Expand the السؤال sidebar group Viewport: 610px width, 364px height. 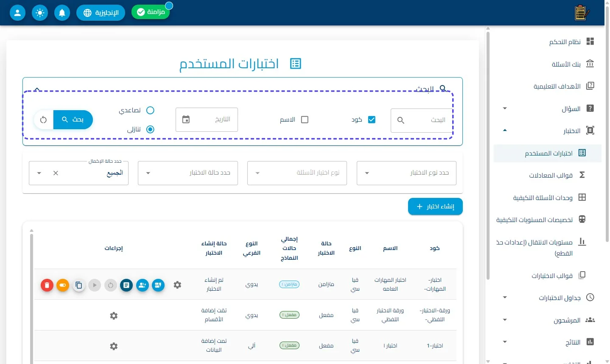(x=505, y=108)
